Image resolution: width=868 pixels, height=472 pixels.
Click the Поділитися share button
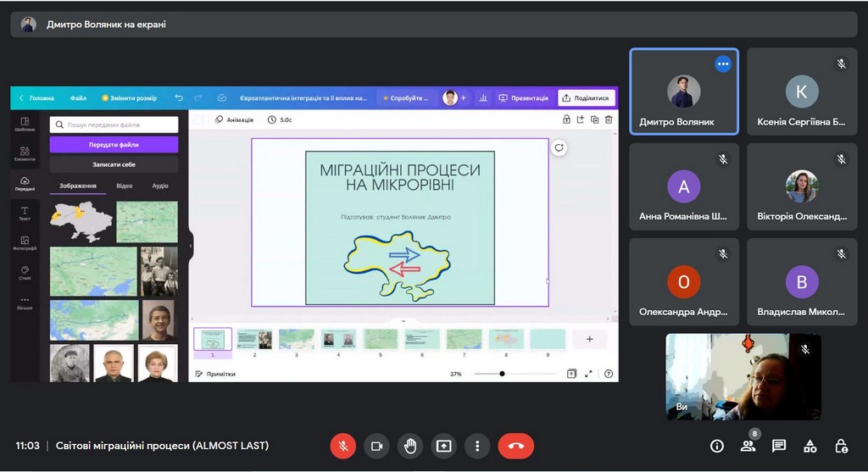click(x=586, y=98)
